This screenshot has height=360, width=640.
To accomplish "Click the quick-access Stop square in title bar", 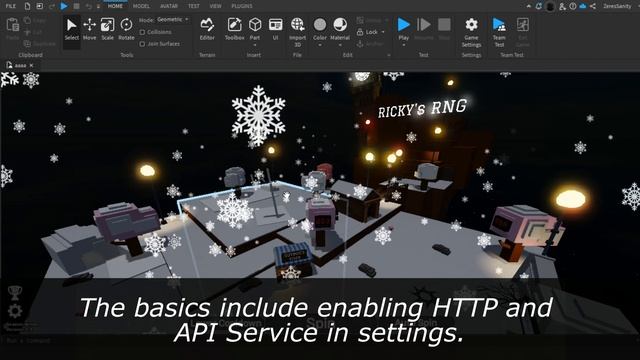I will point(76,6).
